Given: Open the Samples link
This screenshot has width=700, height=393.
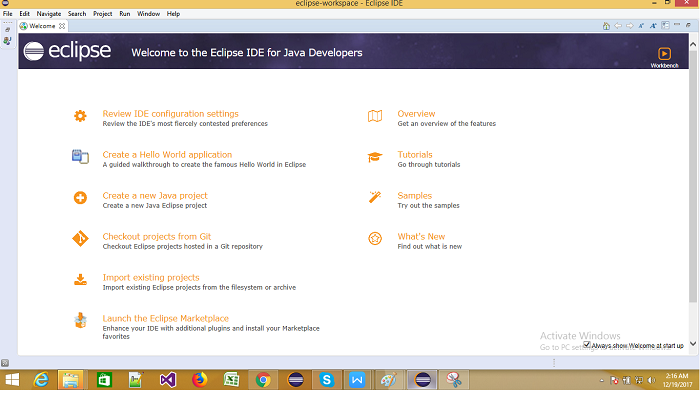Looking at the screenshot, I should click(x=415, y=196).
